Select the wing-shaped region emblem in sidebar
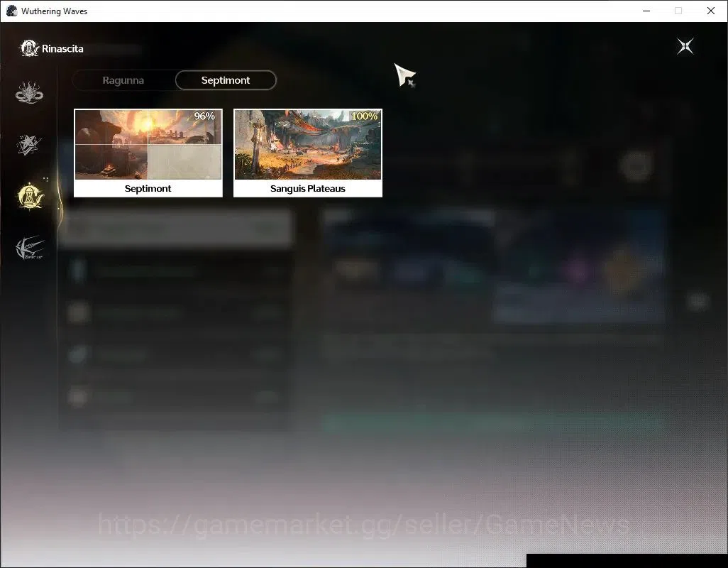728x568 pixels. 30,248
